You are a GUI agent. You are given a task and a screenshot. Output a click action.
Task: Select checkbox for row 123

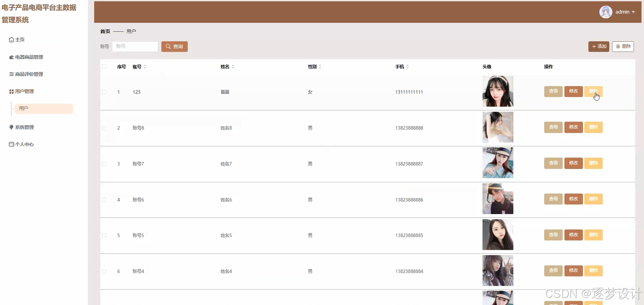point(104,92)
